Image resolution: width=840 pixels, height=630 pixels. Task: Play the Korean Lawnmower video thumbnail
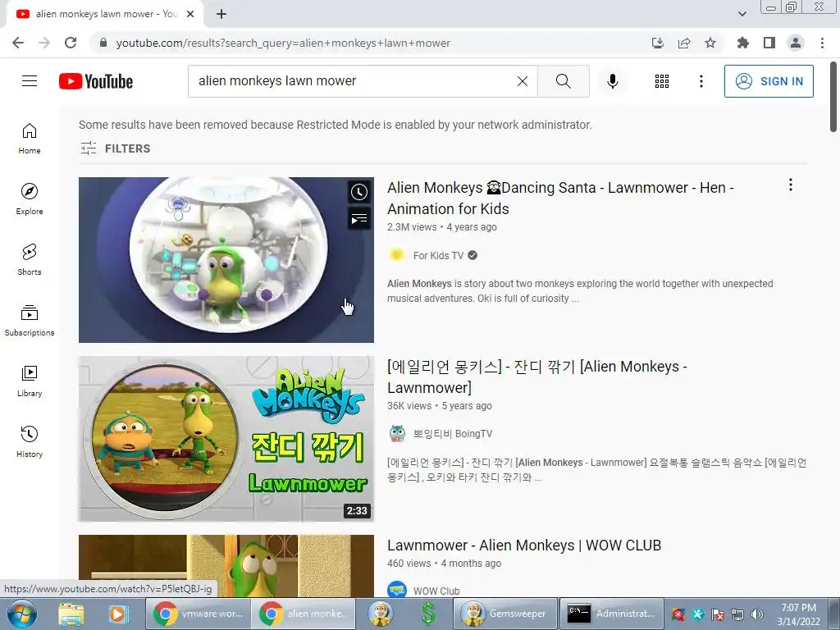pos(226,439)
